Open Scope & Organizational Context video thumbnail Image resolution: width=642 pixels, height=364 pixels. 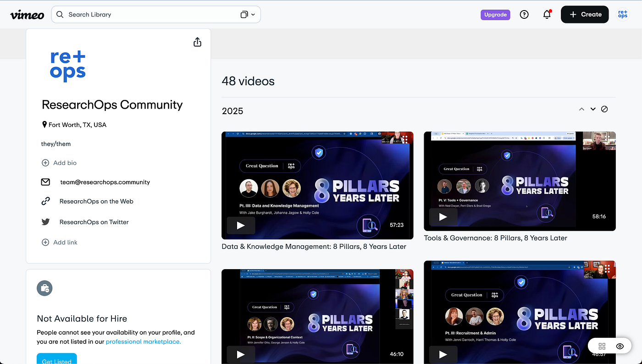tap(317, 316)
